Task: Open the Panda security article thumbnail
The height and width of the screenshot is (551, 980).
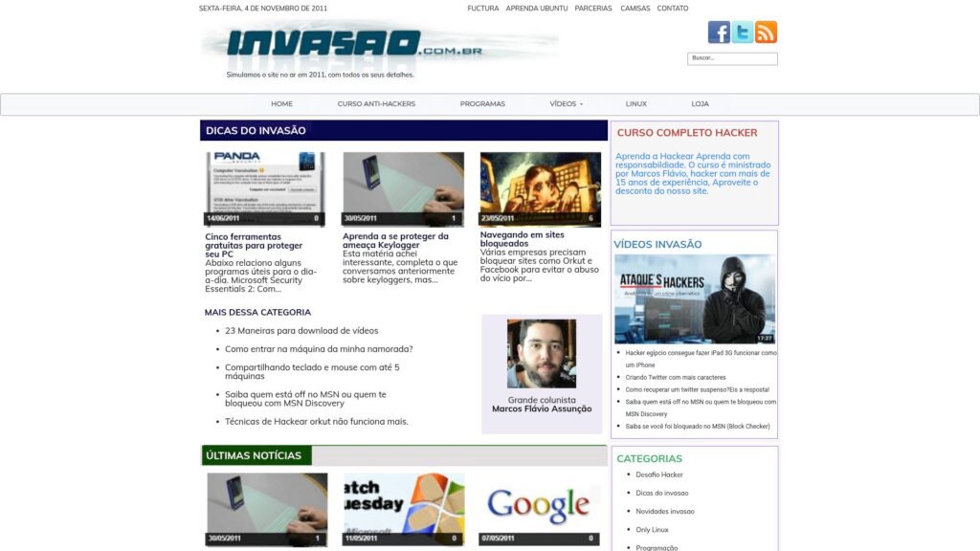Action: 265,188
